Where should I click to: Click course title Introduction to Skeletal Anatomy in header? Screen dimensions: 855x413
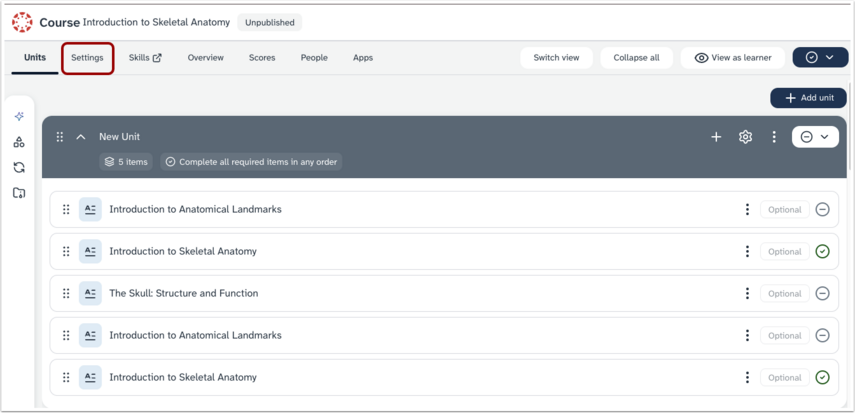click(x=156, y=22)
